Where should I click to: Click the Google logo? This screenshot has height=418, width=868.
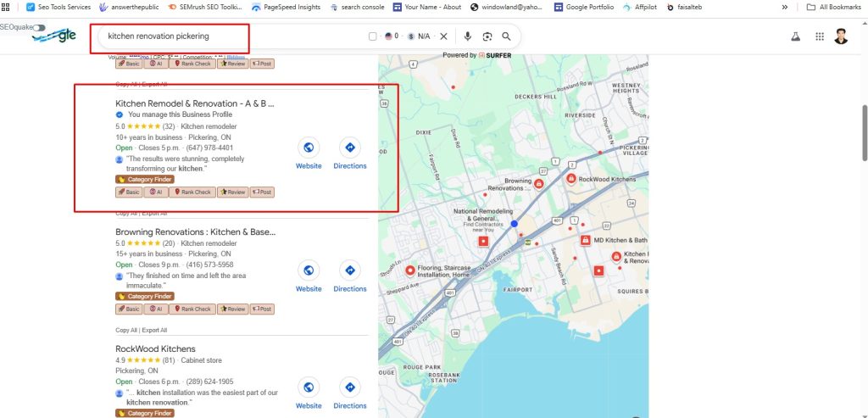pyautogui.click(x=55, y=36)
